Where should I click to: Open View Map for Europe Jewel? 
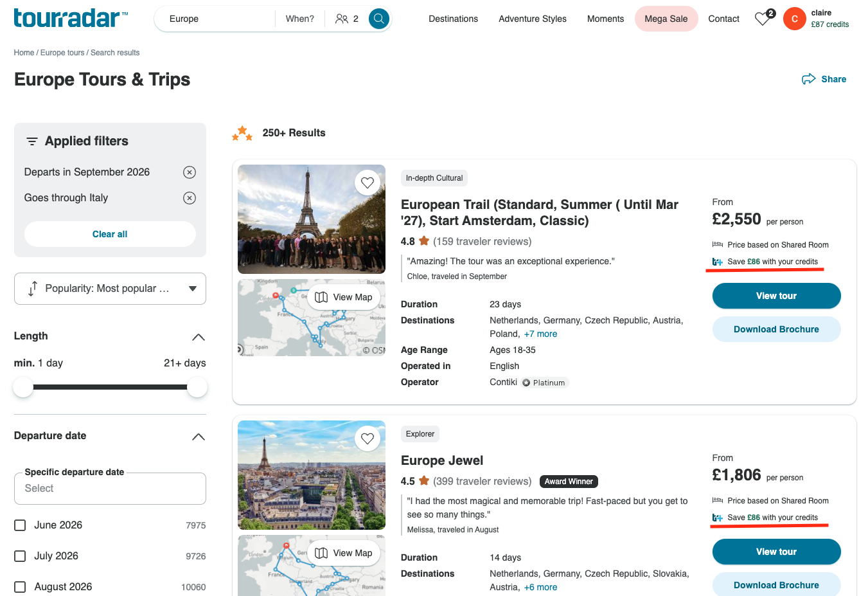(344, 553)
